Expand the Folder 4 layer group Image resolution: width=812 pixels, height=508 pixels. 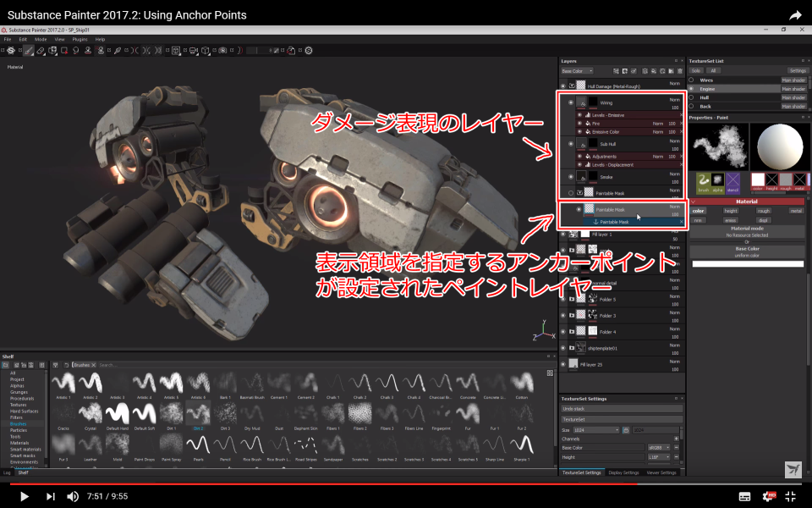point(572,331)
